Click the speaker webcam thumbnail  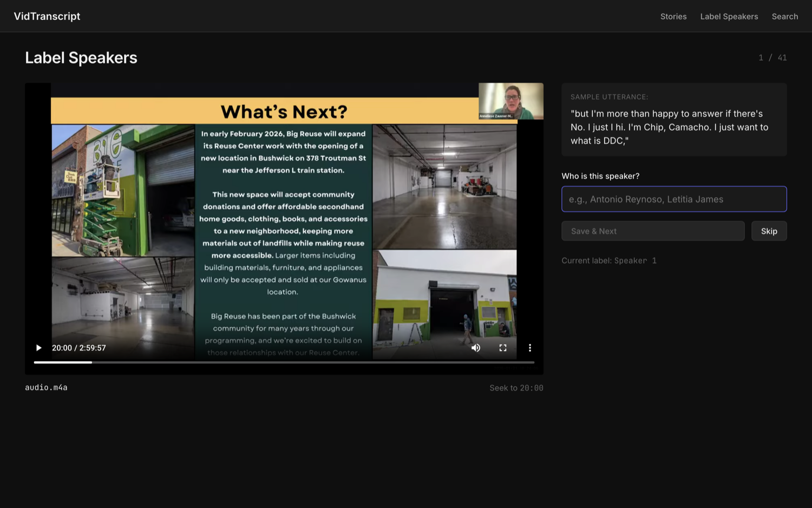[511, 101]
